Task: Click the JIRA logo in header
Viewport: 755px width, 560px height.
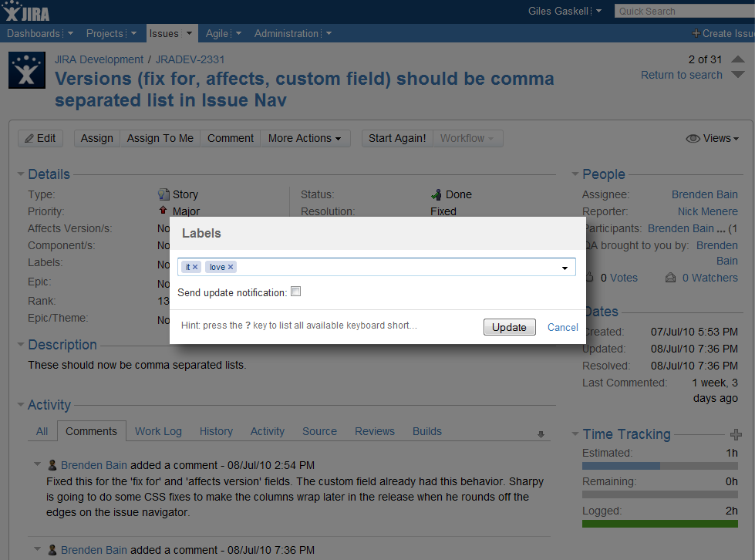Action: pos(26,12)
